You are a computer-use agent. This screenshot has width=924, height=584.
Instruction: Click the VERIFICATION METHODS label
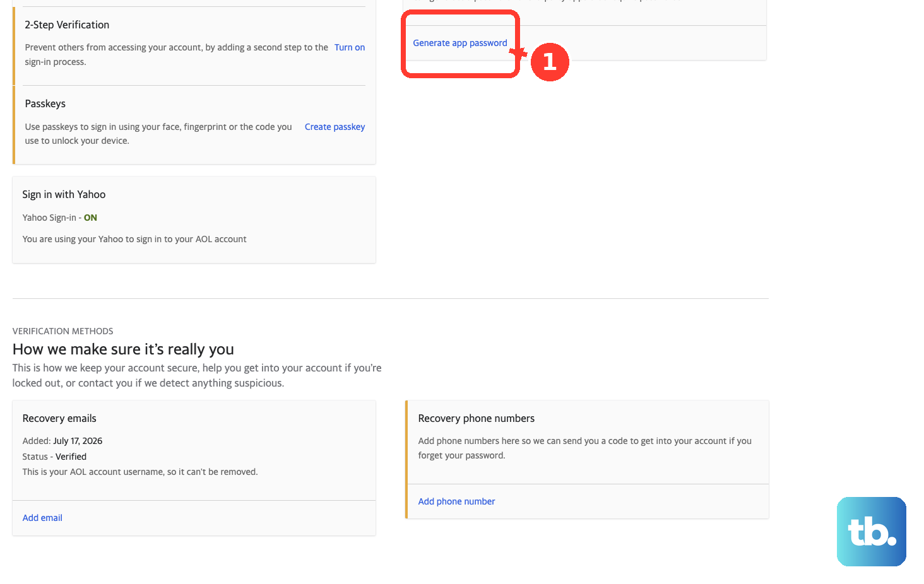[63, 331]
